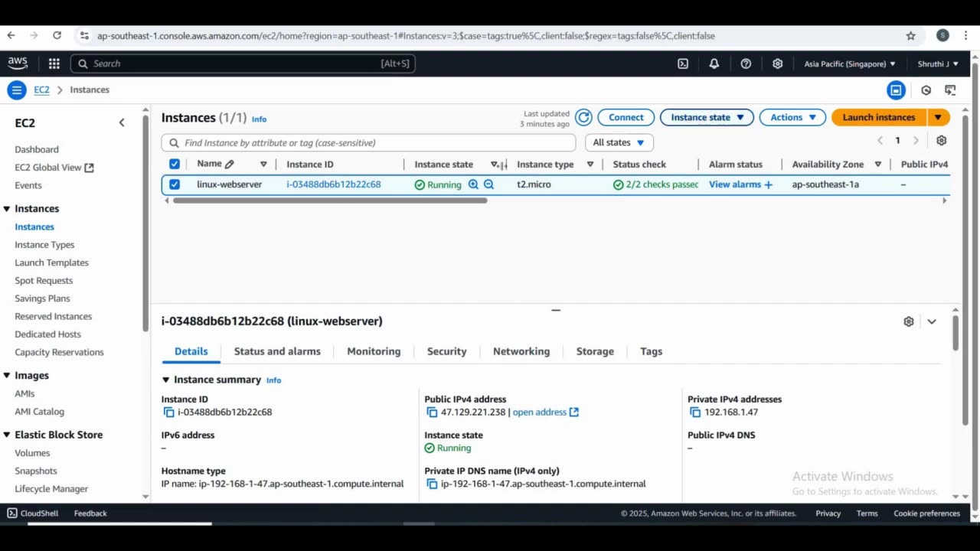This screenshot has height=551, width=980.
Task: Copy the private IPv4 address 192.168.1.47
Action: tap(695, 412)
